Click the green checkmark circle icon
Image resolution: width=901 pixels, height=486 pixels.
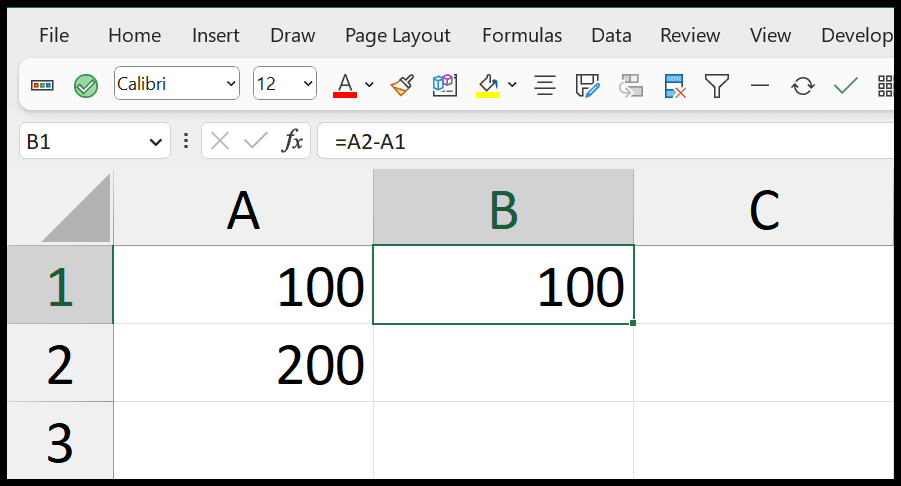tap(86, 86)
